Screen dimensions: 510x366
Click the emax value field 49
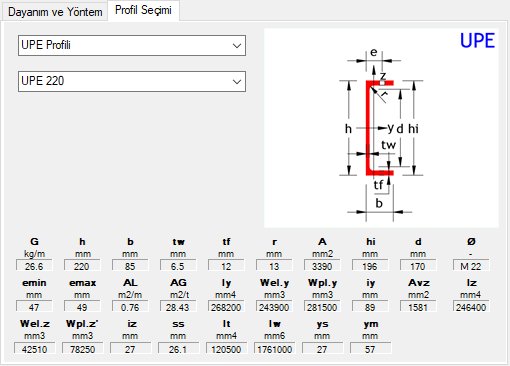[x=82, y=307]
